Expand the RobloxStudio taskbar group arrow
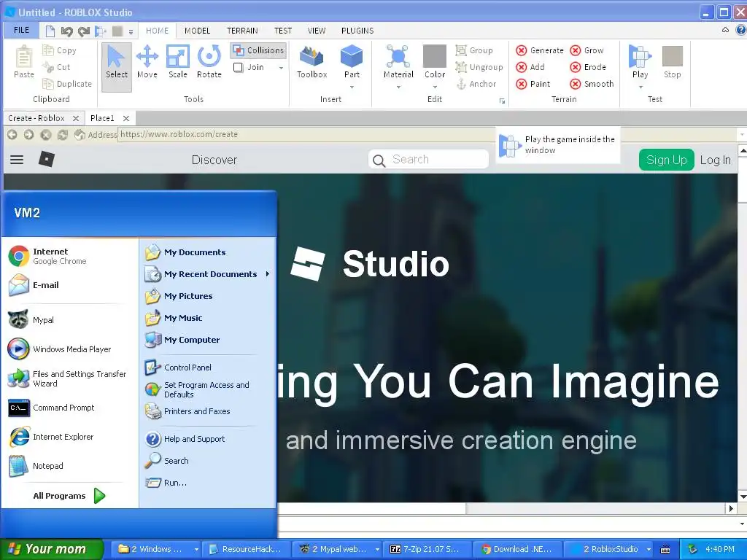Viewport: 747px width, 560px height. pyautogui.click(x=648, y=550)
